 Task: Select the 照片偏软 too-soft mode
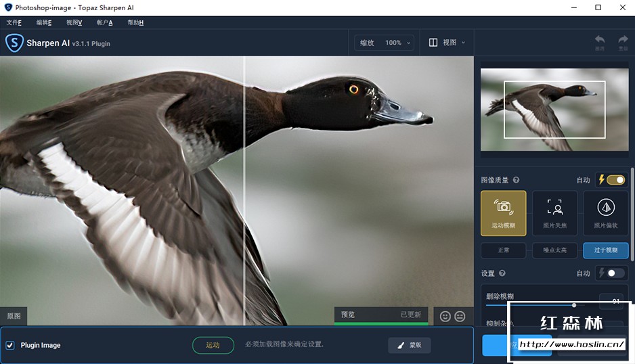[x=606, y=213]
